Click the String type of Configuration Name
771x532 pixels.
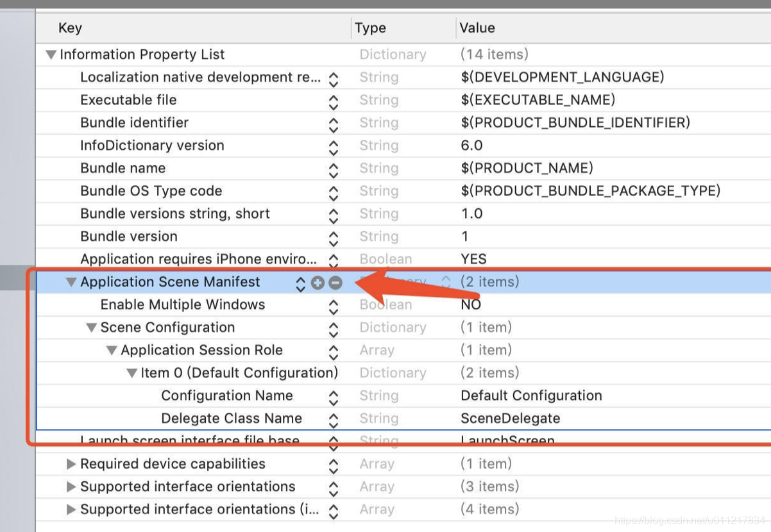tap(378, 395)
